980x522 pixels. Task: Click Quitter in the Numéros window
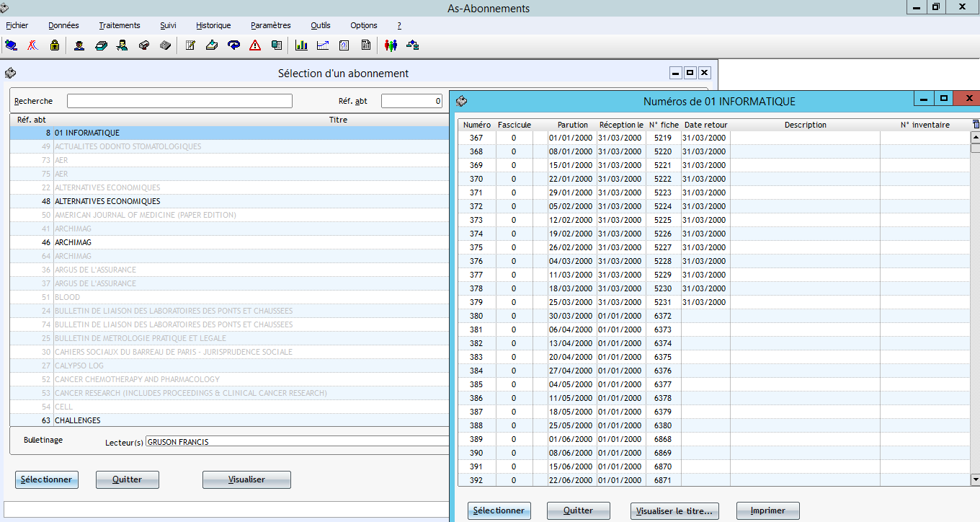[579, 510]
